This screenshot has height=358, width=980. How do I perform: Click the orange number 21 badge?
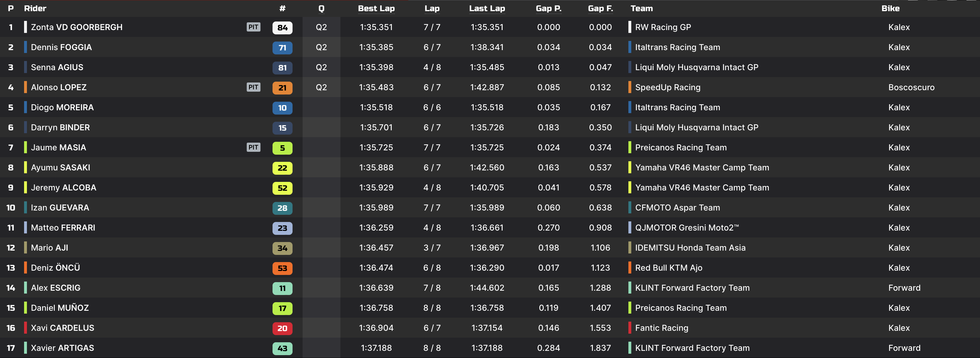[282, 87]
